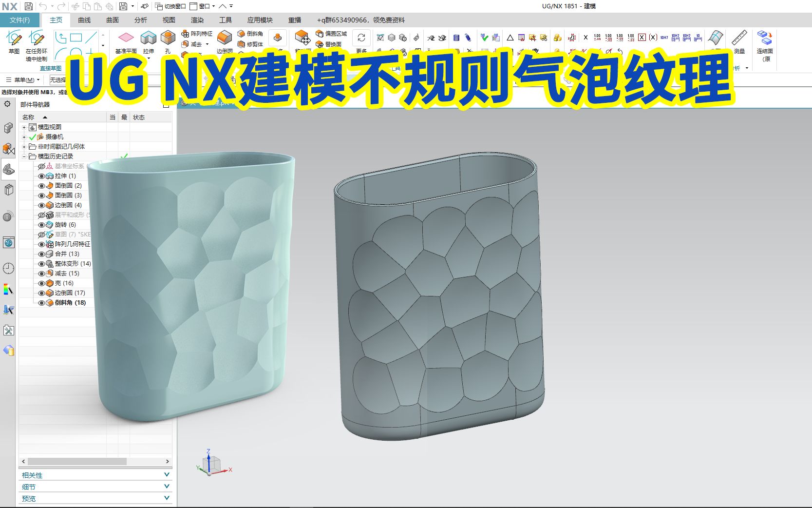Click the Chamfer (倒斜角) tool

click(250, 34)
